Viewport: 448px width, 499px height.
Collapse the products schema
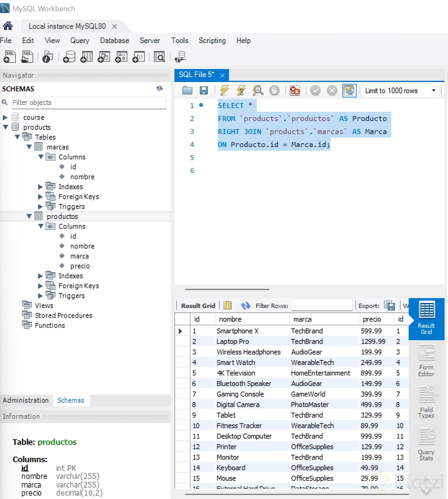(x=5, y=127)
